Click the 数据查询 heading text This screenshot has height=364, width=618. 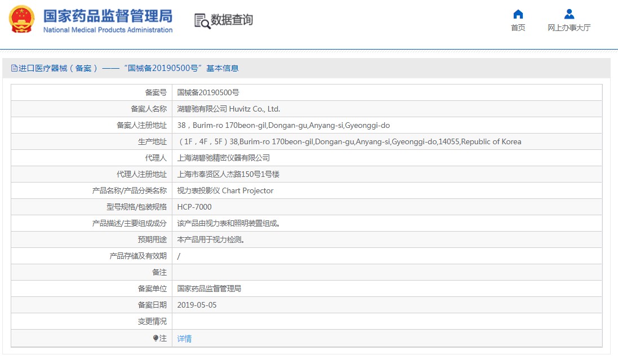(232, 20)
